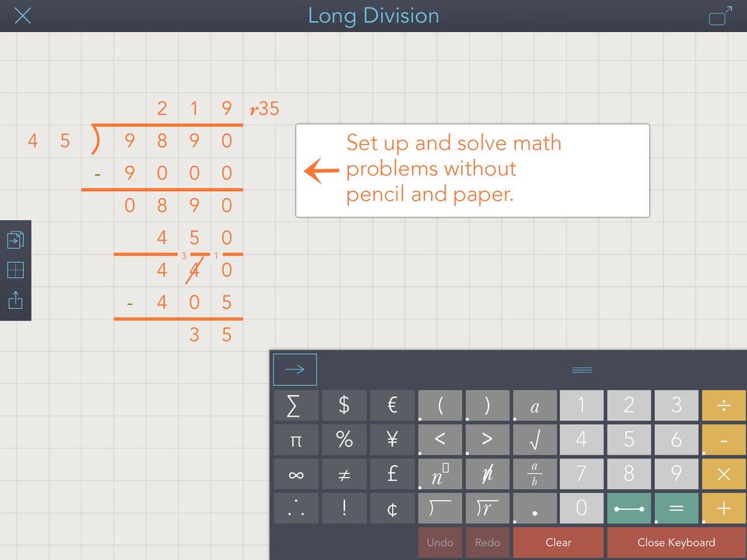Select the Pi symbol key
The height and width of the screenshot is (560, 747).
point(296,440)
